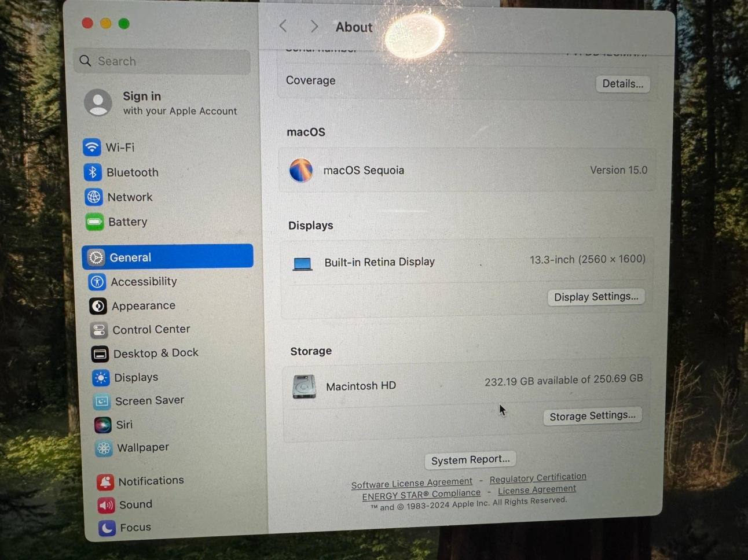Click the Screen Saver sidebar icon
748x560 pixels.
coord(102,401)
